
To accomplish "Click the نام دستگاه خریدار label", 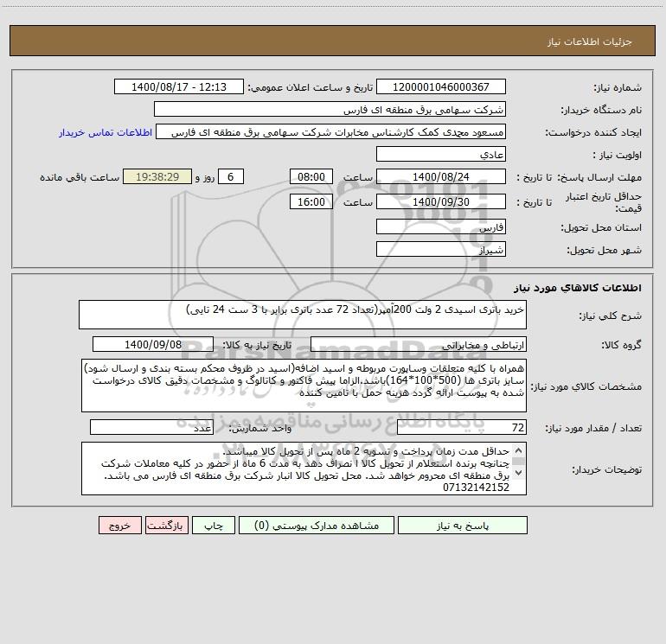I will 601,110.
